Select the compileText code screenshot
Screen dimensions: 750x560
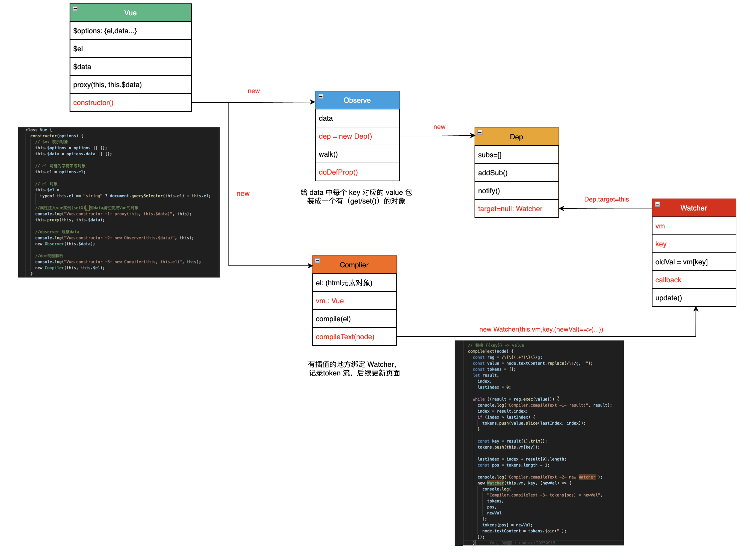539,443
